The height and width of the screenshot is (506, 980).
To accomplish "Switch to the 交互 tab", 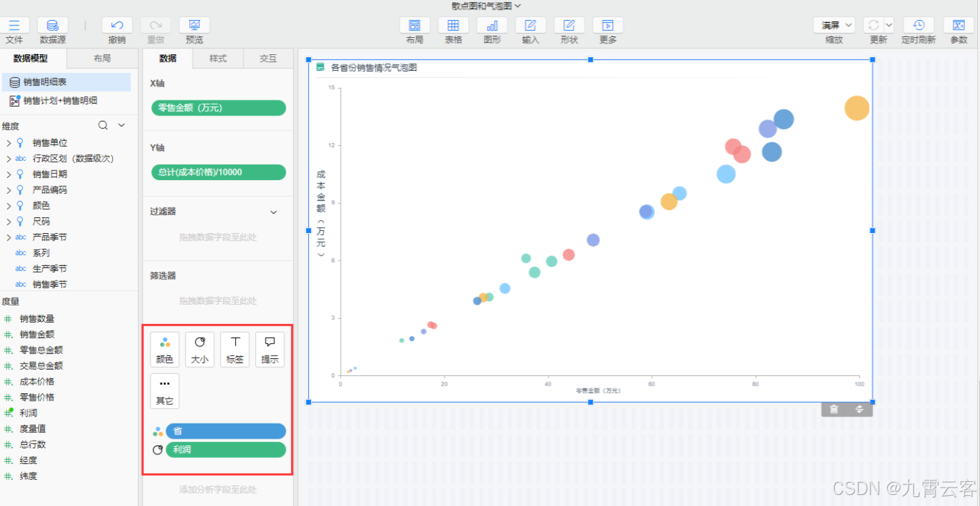I will (268, 58).
